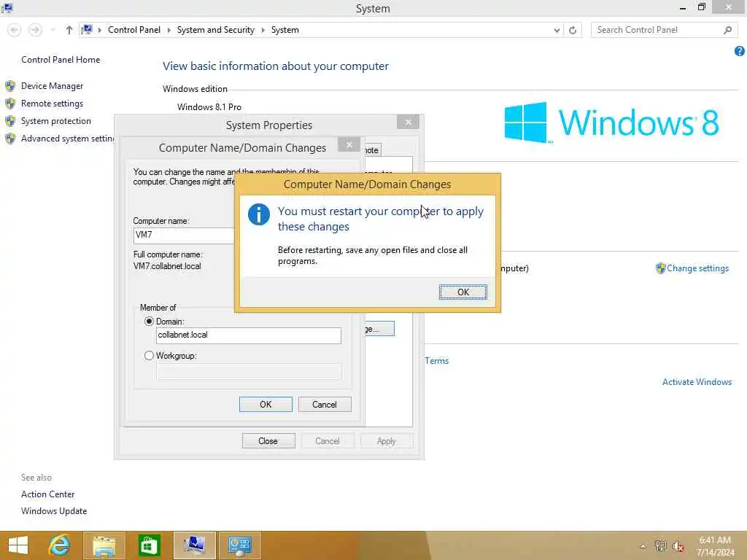Screen dimensions: 747x560
Task: Click the Search Control Panel box
Action: point(665,30)
